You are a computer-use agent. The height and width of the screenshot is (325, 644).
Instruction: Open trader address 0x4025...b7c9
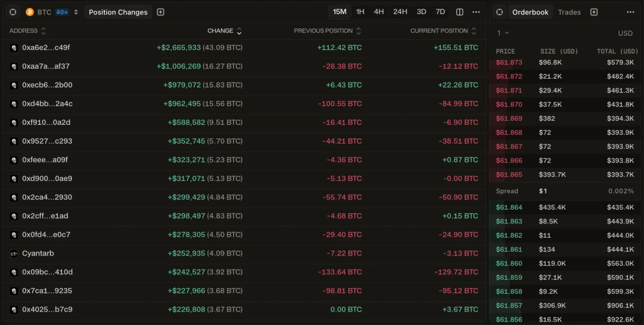click(x=47, y=309)
